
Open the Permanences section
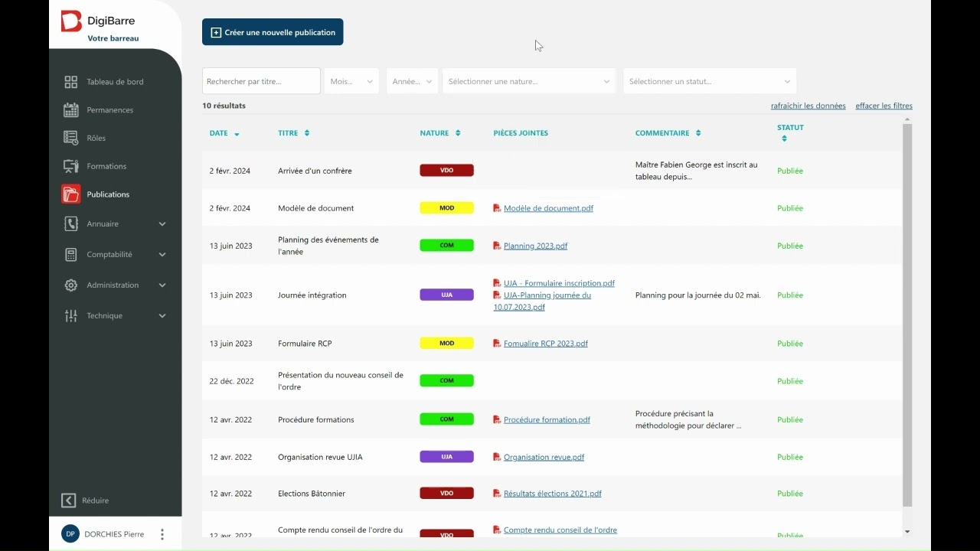[x=109, y=110]
